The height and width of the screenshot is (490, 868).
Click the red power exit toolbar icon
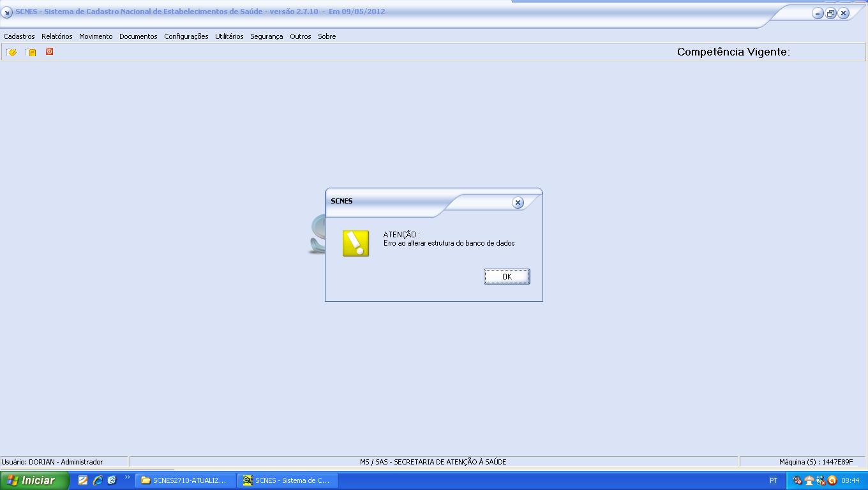(49, 52)
